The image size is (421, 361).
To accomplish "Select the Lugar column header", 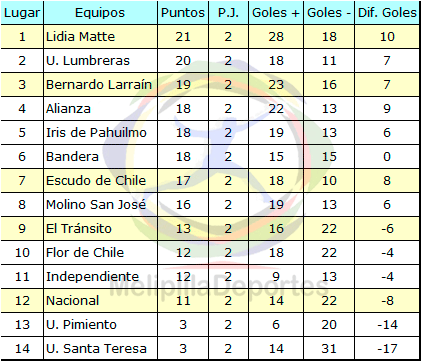I will pyautogui.click(x=22, y=13).
